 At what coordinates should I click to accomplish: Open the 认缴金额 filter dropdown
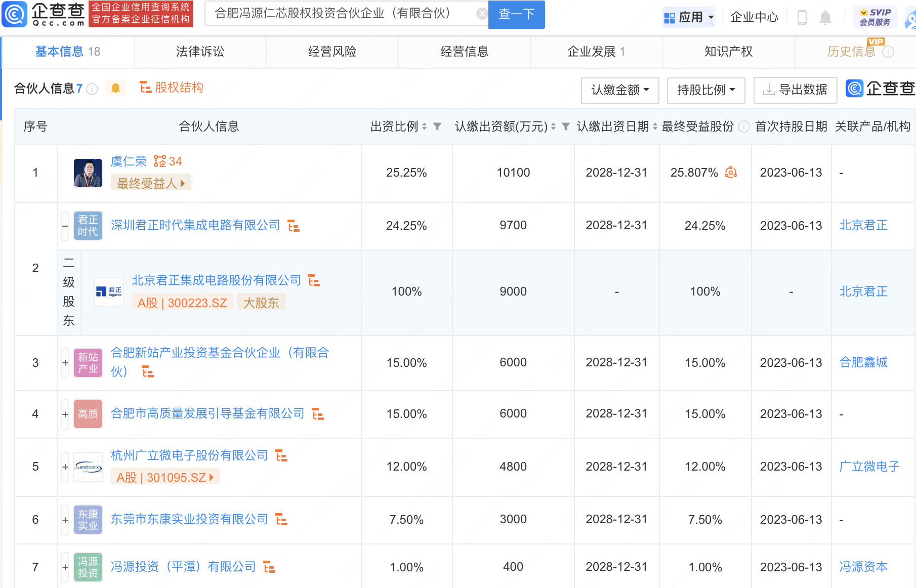[620, 90]
